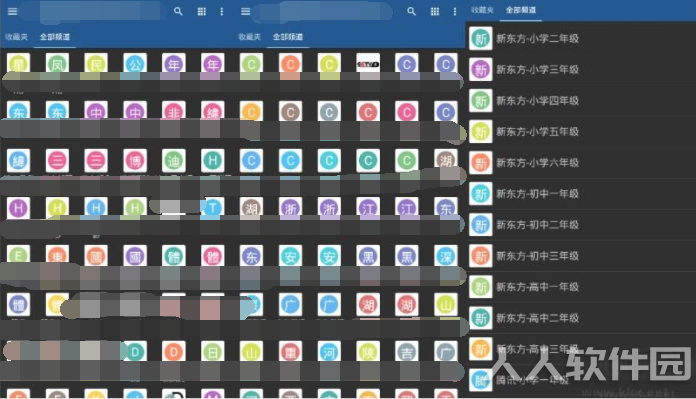
Task: Select the 全部频道 tab in the right screen
Action: coord(521,10)
